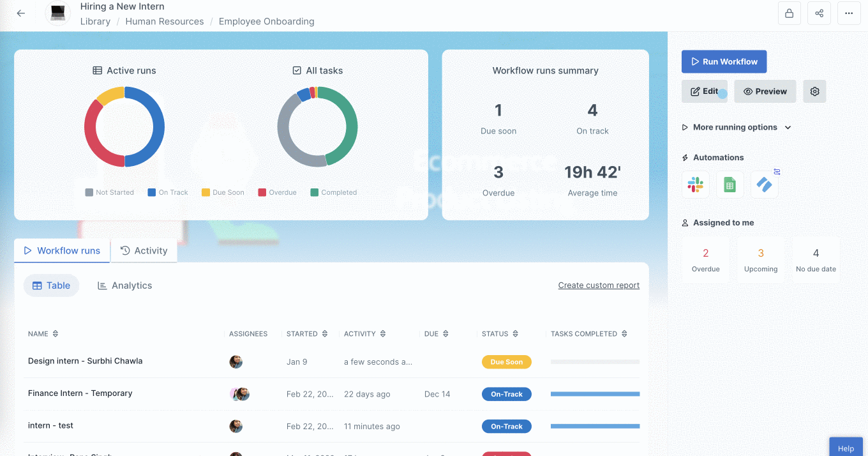Click the Upcoming assigned tasks filter
The image size is (868, 456).
click(761, 259)
